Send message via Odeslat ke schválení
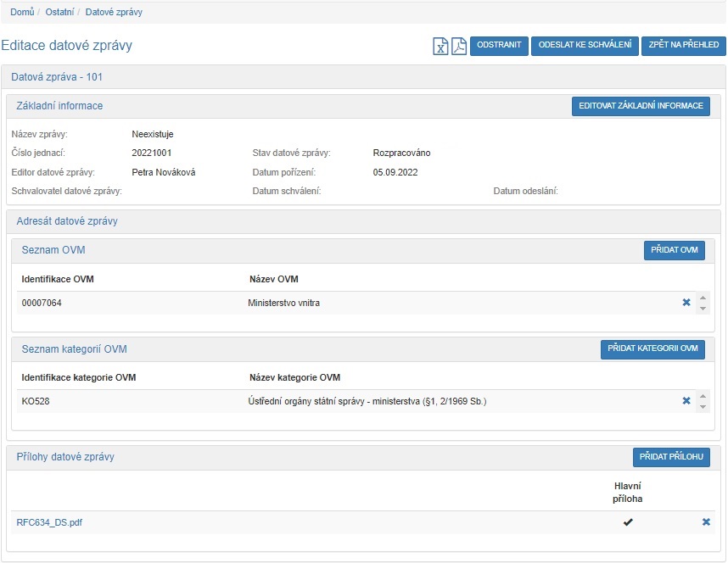This screenshot has height=563, width=728. coord(585,45)
